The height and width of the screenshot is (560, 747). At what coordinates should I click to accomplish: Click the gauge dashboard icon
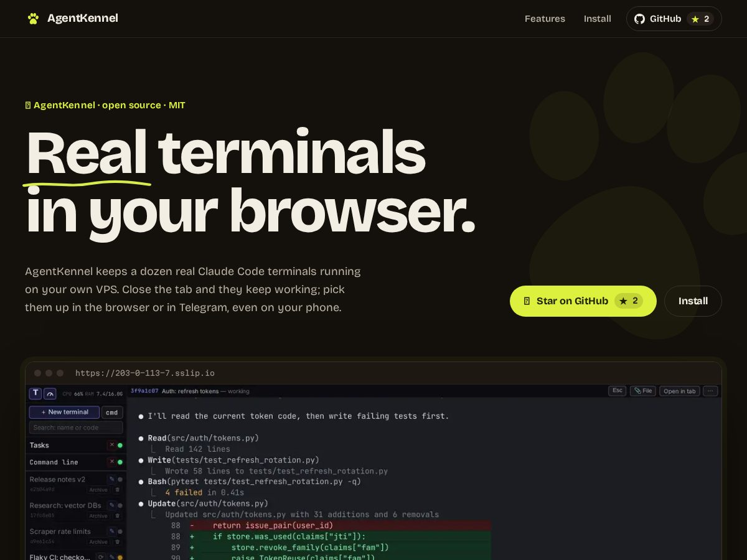(50, 393)
